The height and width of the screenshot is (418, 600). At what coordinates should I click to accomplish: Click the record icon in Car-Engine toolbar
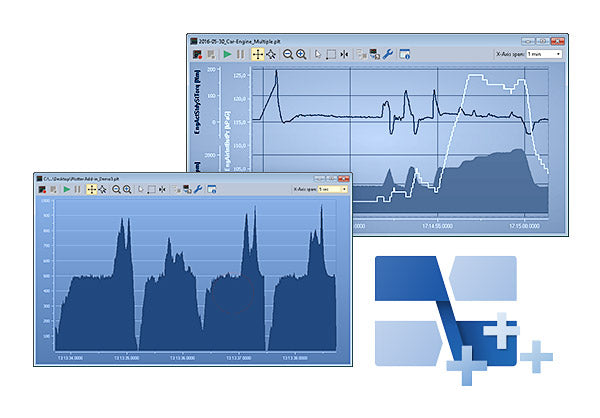click(196, 55)
